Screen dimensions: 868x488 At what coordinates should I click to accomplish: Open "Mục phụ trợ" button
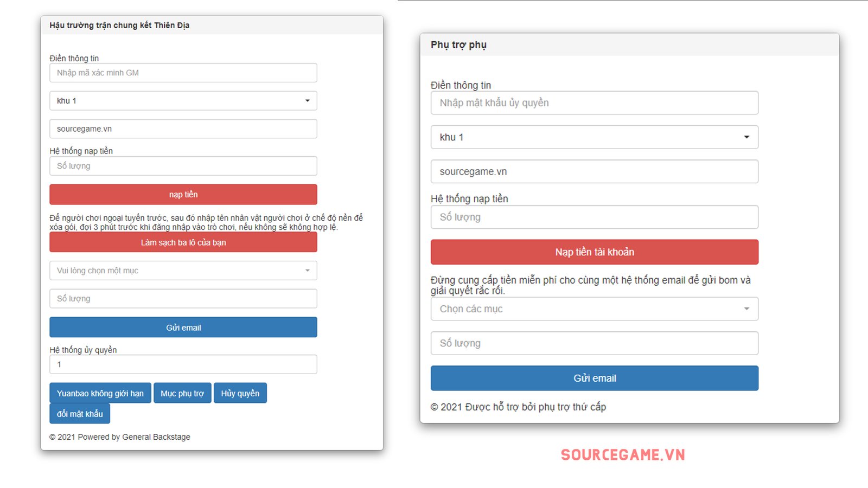[182, 393]
